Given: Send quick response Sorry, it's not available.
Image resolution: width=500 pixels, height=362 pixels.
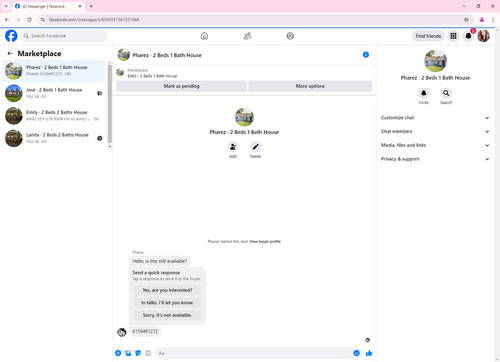Looking at the screenshot, I should click(167, 315).
